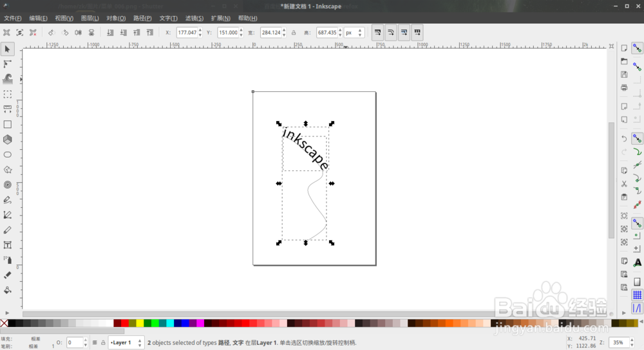Select the Bezier pen tool
Image resolution: width=644 pixels, height=350 pixels.
tap(7, 215)
